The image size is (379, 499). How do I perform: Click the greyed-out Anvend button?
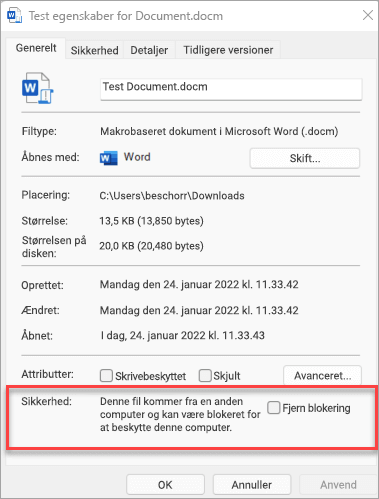click(x=338, y=484)
